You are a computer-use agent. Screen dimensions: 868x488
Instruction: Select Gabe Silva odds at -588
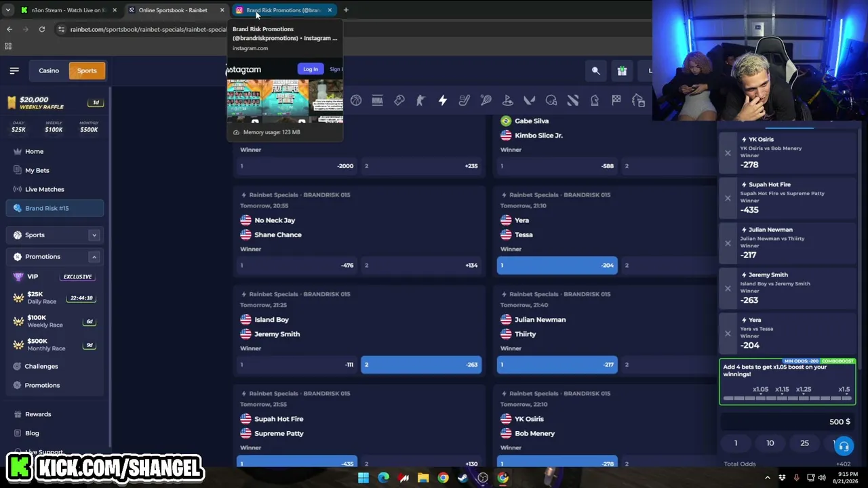click(x=557, y=166)
